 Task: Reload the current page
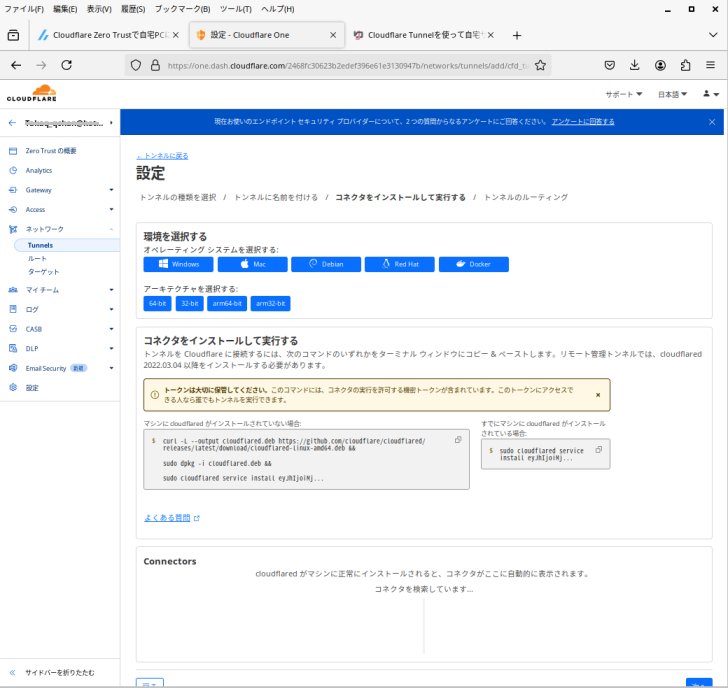click(66, 65)
